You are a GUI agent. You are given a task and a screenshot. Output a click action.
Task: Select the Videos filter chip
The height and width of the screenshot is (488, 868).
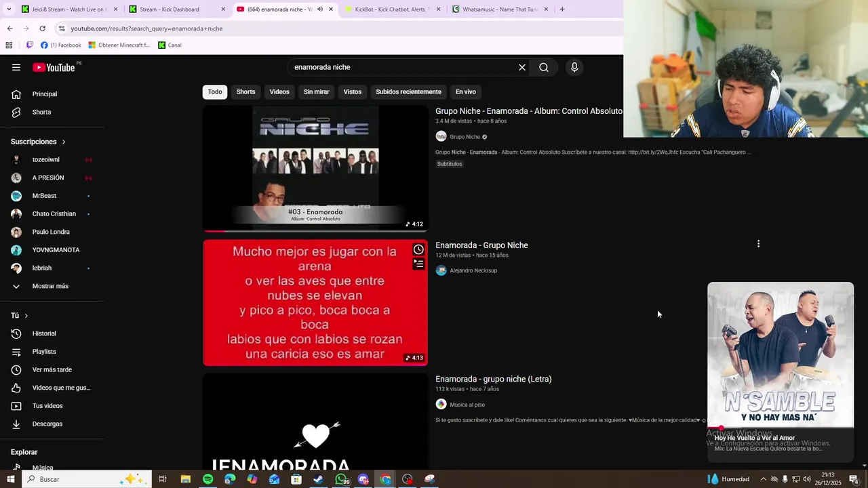[279, 91]
